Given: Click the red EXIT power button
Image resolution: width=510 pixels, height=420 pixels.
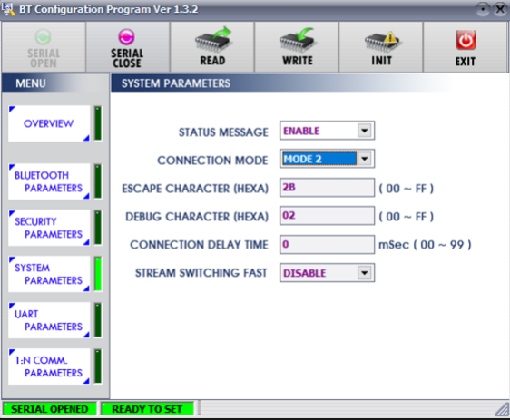Looking at the screenshot, I should pyautogui.click(x=466, y=47).
